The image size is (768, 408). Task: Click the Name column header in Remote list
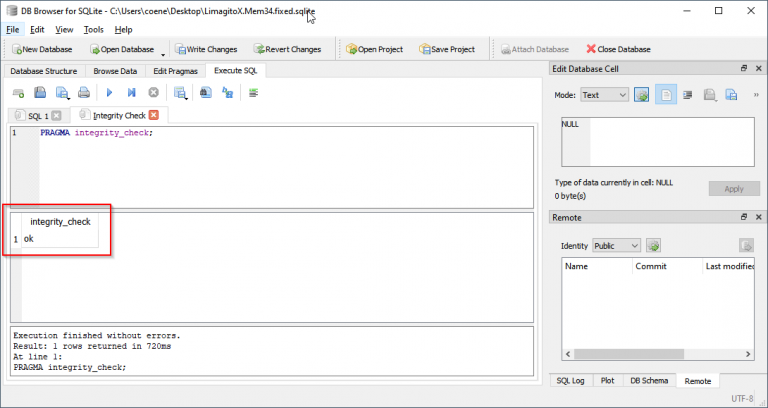(597, 266)
